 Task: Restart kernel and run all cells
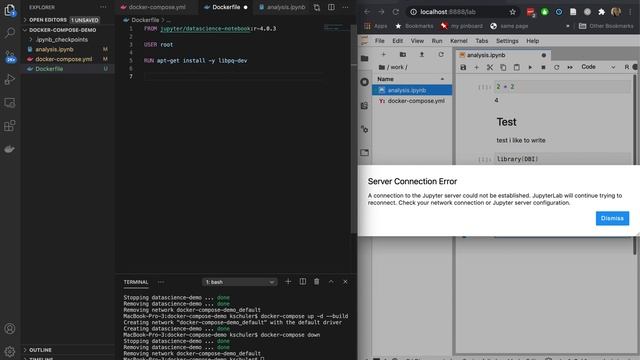coord(570,67)
